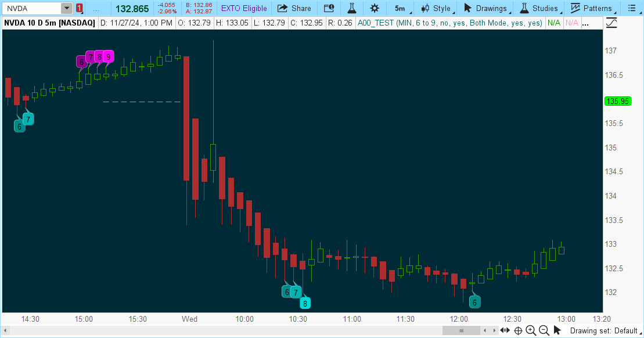Image resolution: width=644 pixels, height=338 pixels.
Task: Click the cyan 6 bubble near 12:00
Action: pos(475,302)
